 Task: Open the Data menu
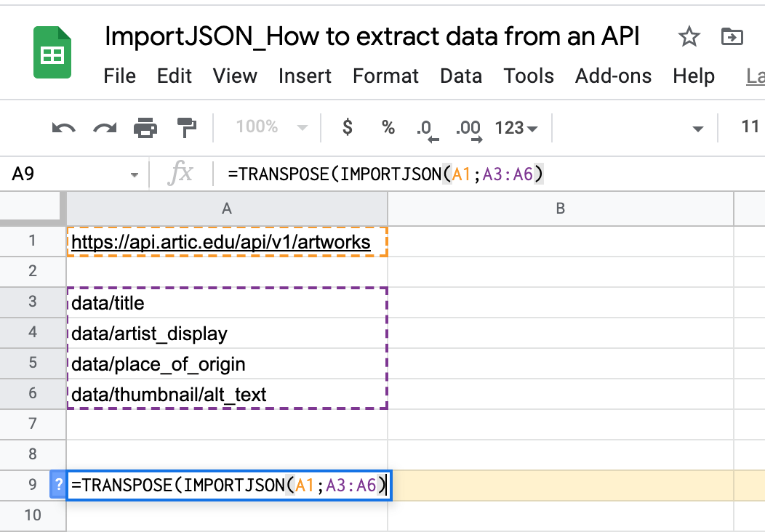pyautogui.click(x=461, y=76)
